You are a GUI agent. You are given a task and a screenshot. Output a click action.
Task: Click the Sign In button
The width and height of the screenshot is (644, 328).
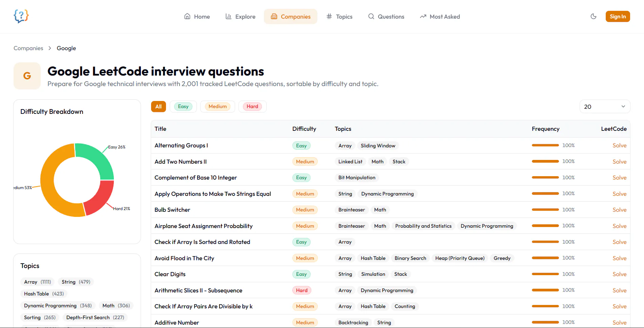pyautogui.click(x=618, y=16)
